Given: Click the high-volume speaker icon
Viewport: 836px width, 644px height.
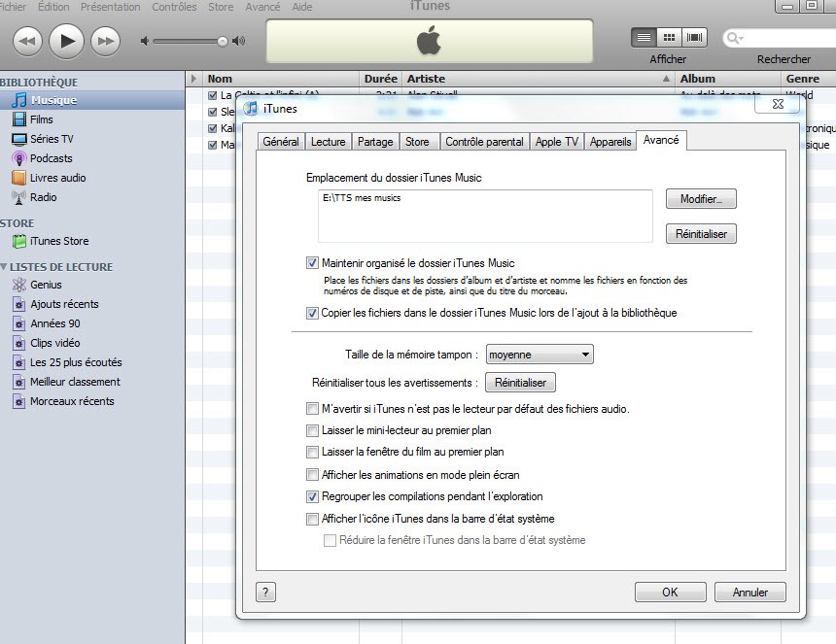Looking at the screenshot, I should (239, 41).
